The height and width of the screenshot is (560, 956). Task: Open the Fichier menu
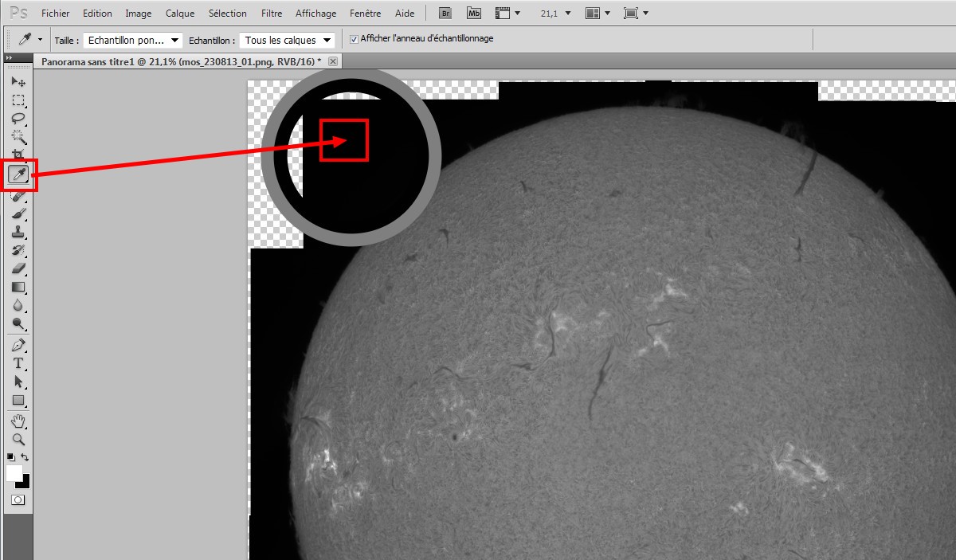tap(56, 14)
